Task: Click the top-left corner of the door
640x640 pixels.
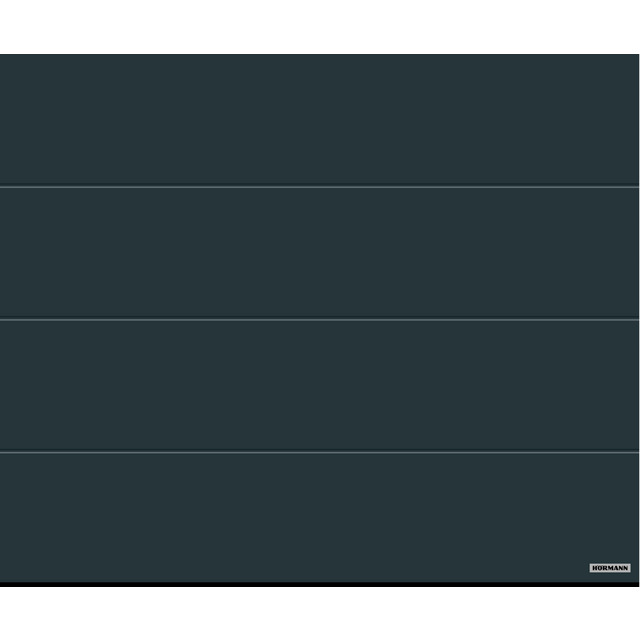Action: pos(3,57)
